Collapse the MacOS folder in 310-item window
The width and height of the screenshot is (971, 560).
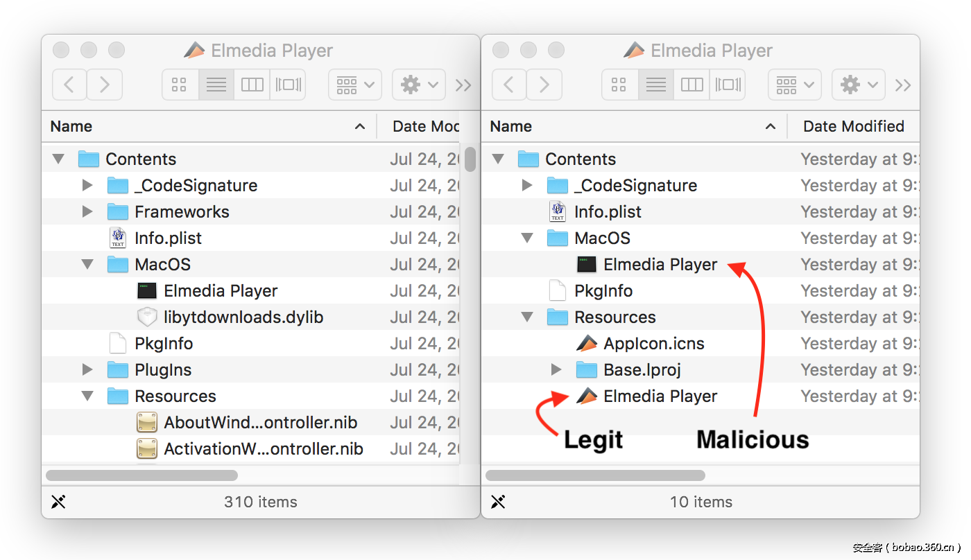pos(87,265)
